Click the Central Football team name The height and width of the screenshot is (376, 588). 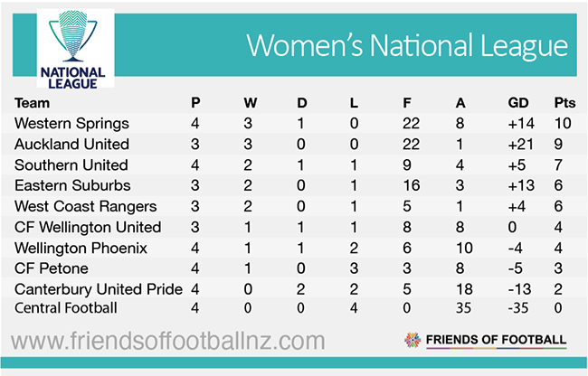tap(66, 308)
